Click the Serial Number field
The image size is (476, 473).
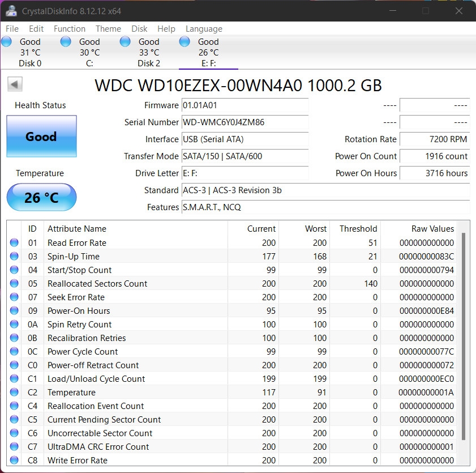[245, 122]
